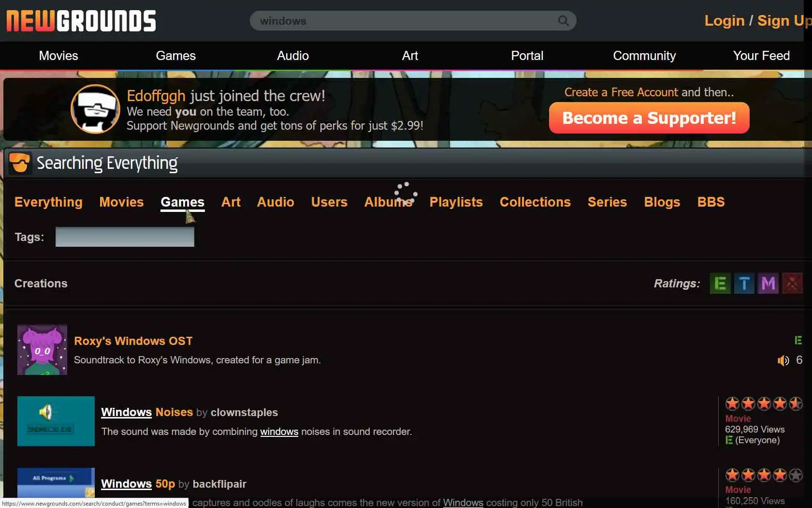This screenshot has height=508, width=812.
Task: Open the Audio menu in top navigation
Action: point(293,56)
